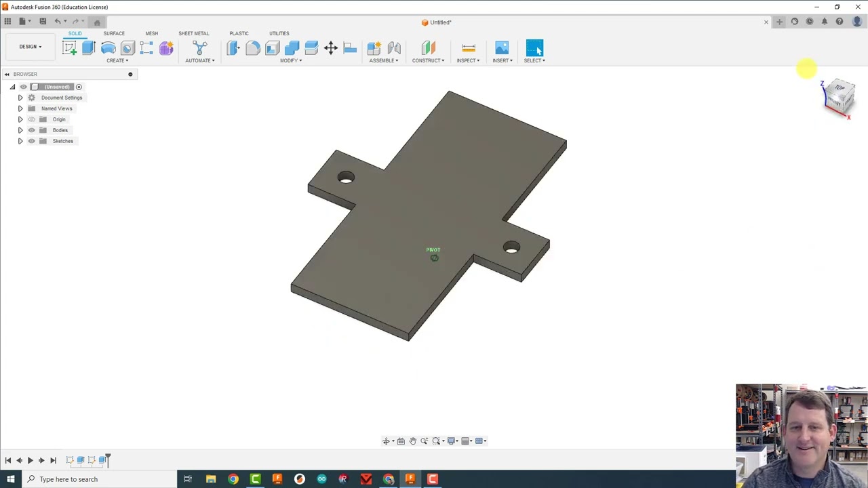Open the SELECT dropdown menu
Viewport: 868px width, 488px height.
click(534, 60)
